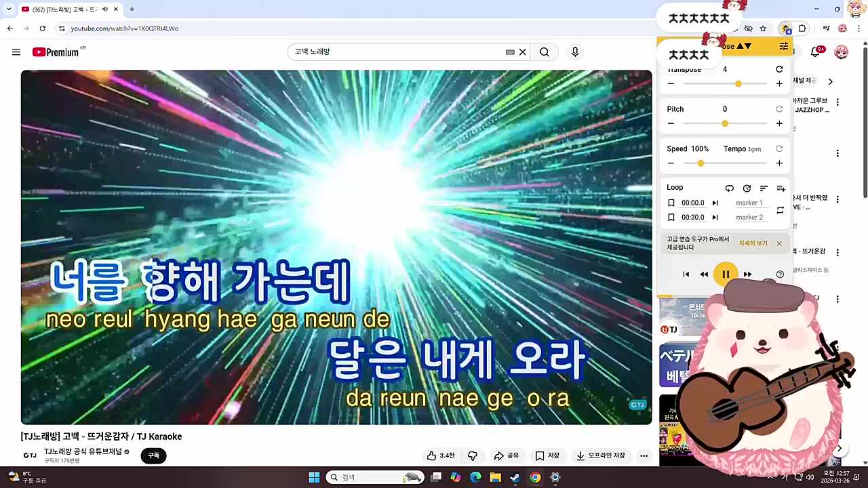This screenshot has width=868, height=488.
Task: Open the Windows Start menu
Action: pos(314,477)
